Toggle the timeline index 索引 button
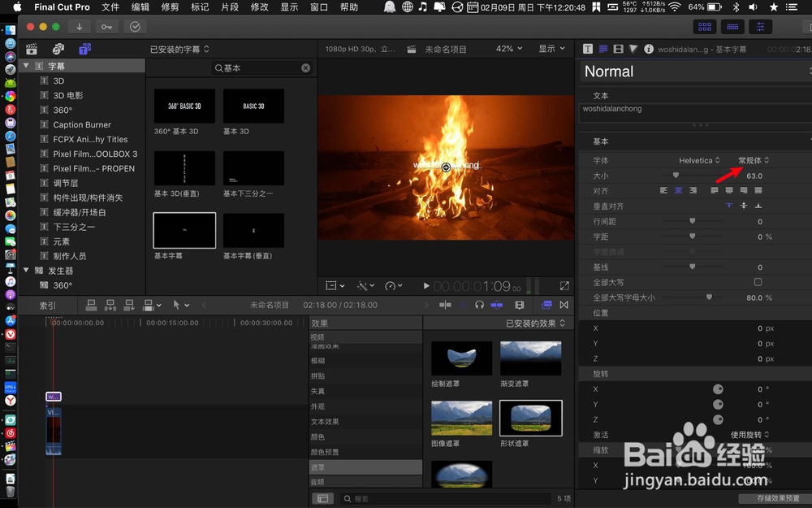 [x=48, y=305]
